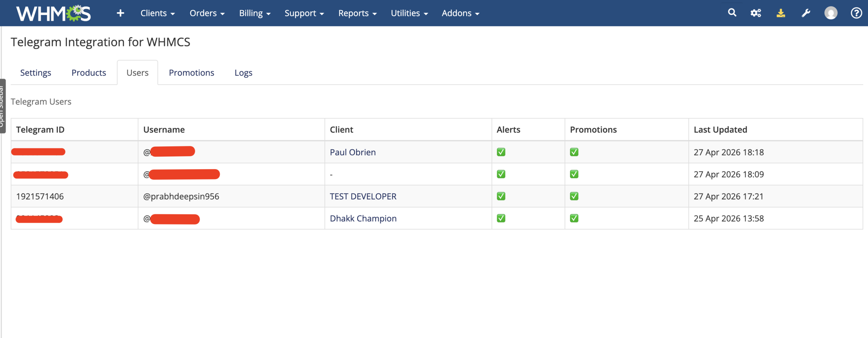This screenshot has width=868, height=338.
Task: Open the Dhakk Champion client link
Action: tap(363, 218)
